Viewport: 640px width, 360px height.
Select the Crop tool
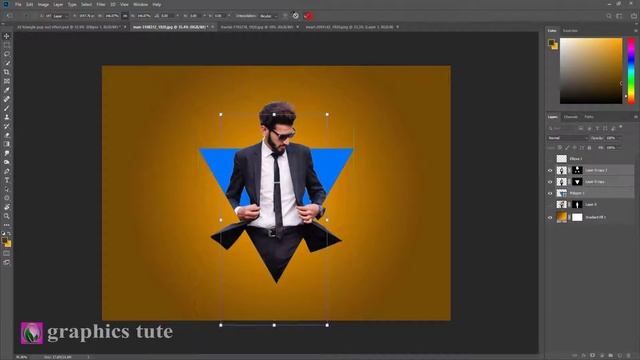pos(7,72)
